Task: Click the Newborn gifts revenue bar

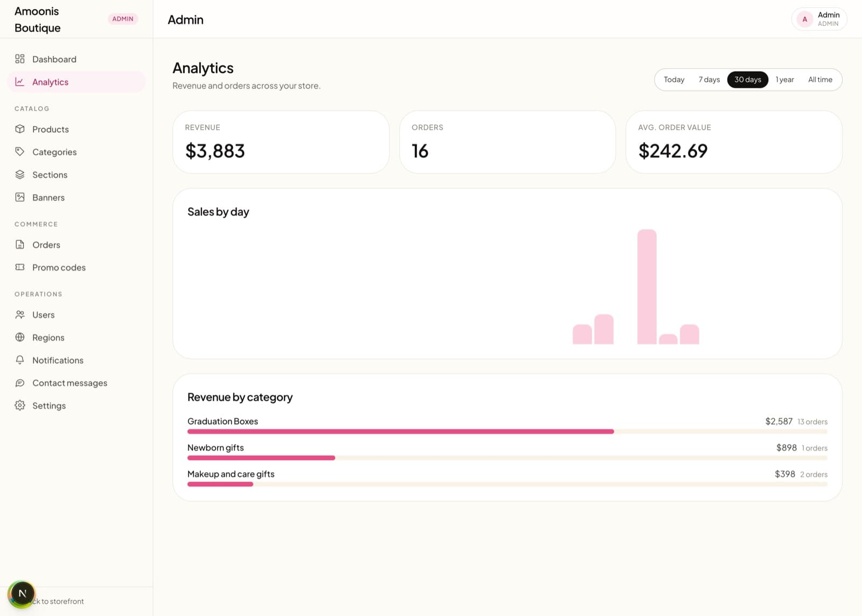Action: click(x=261, y=458)
